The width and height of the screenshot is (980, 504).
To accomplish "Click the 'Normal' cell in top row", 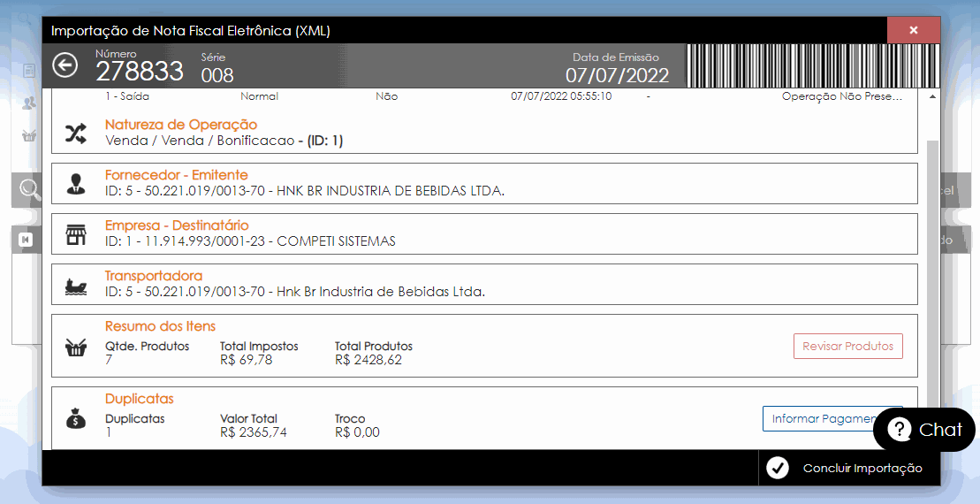I will tap(260, 97).
